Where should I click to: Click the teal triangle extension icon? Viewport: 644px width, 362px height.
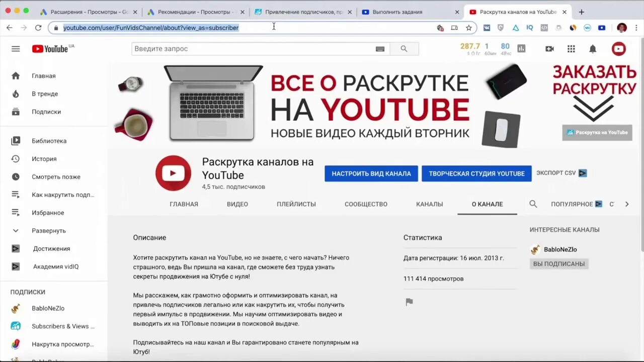point(515,28)
